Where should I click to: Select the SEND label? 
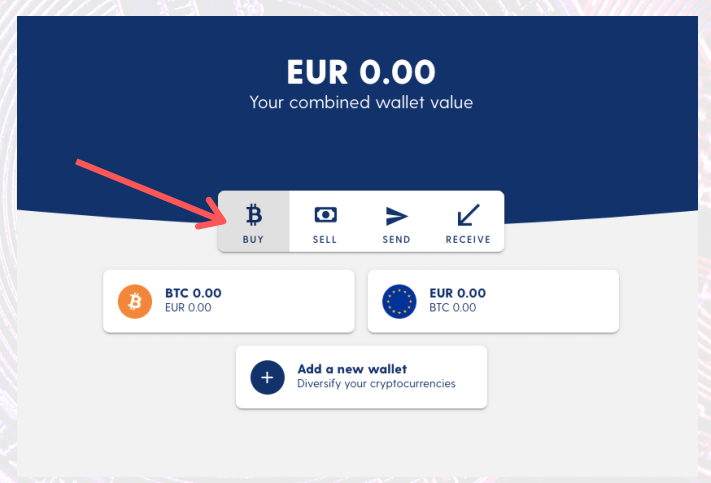tap(396, 239)
